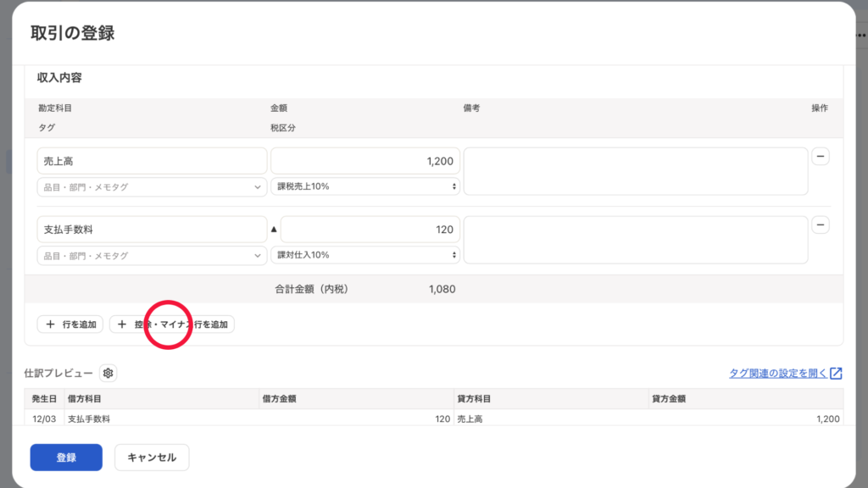The width and height of the screenshot is (868, 488).
Task: Focus the amount field showing 1,200
Action: (365, 161)
